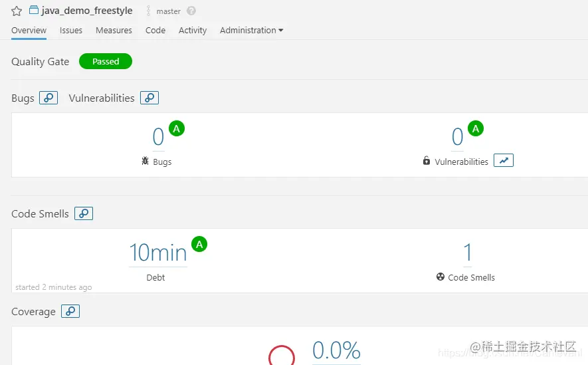Screen dimensions: 588x365
Task: Select the Code Smells label under the 1 count
Action: [471, 278]
